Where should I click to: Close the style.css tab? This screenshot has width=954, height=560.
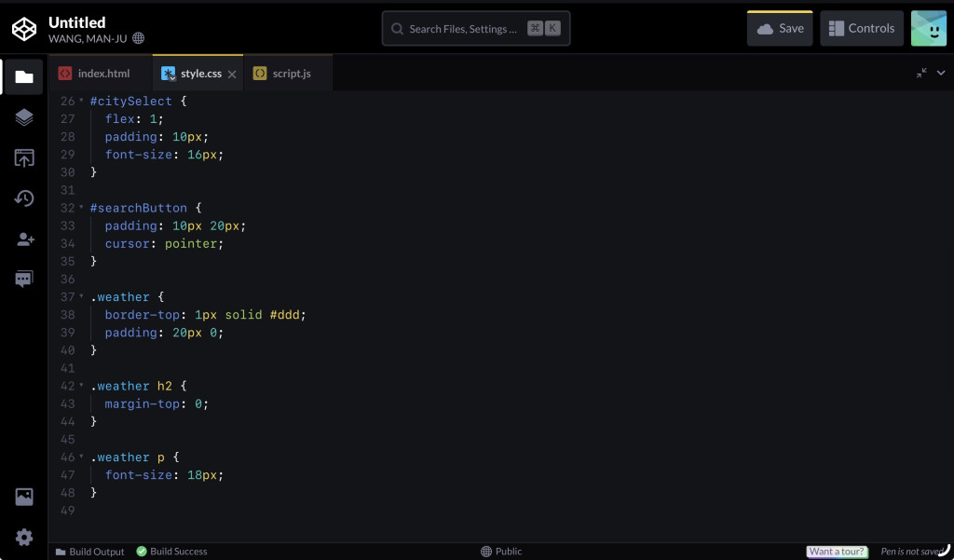pos(232,75)
